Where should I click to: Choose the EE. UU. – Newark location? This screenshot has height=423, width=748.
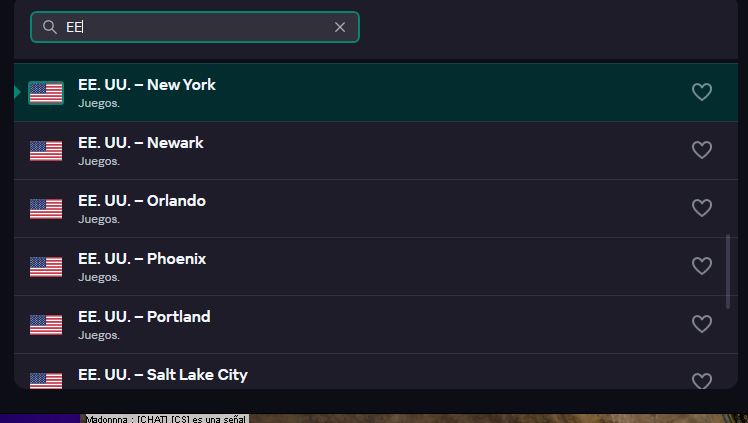click(376, 151)
